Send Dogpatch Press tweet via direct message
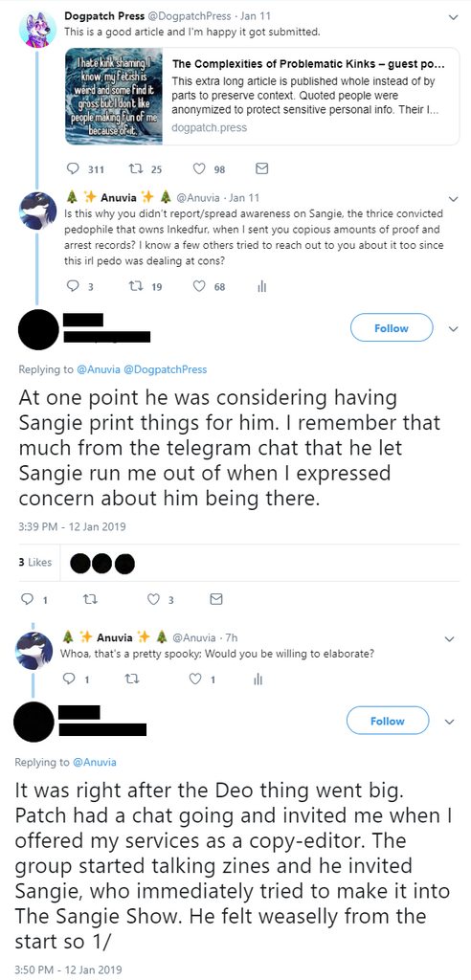This screenshot has width=471, height=980. click(x=262, y=168)
